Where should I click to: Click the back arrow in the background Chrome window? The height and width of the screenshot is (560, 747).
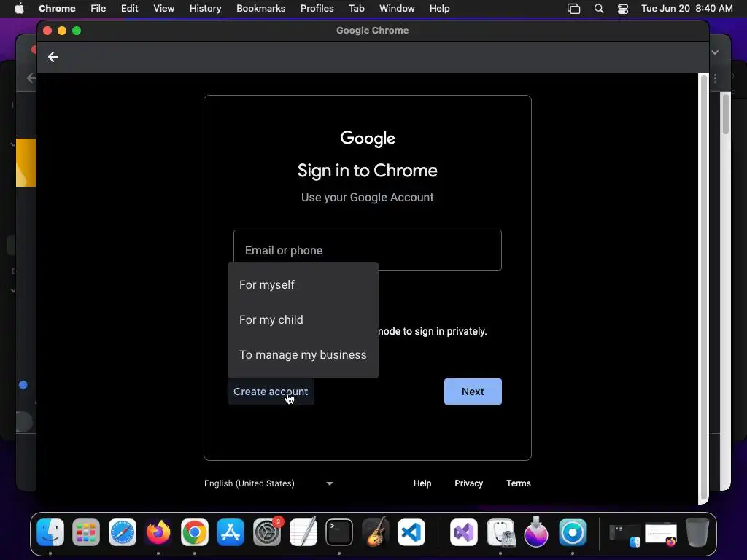pos(31,77)
